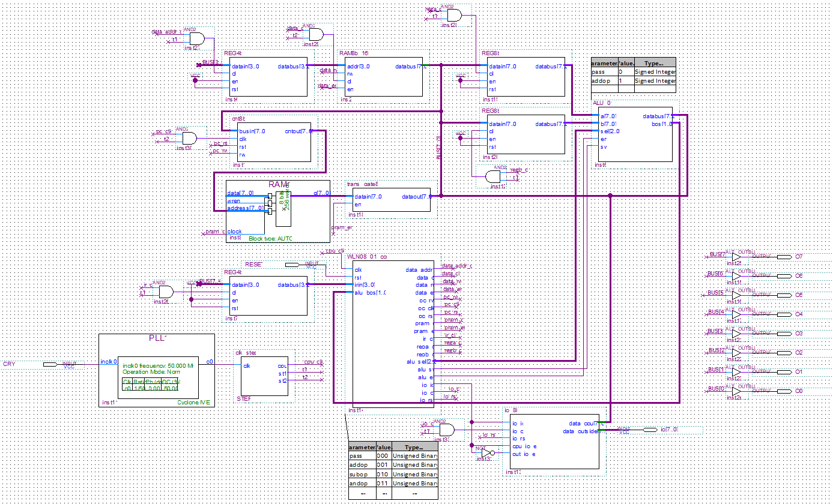The height and width of the screenshot is (504, 833).
Task: Click the NOT gate near io_8 block
Action: 486,452
